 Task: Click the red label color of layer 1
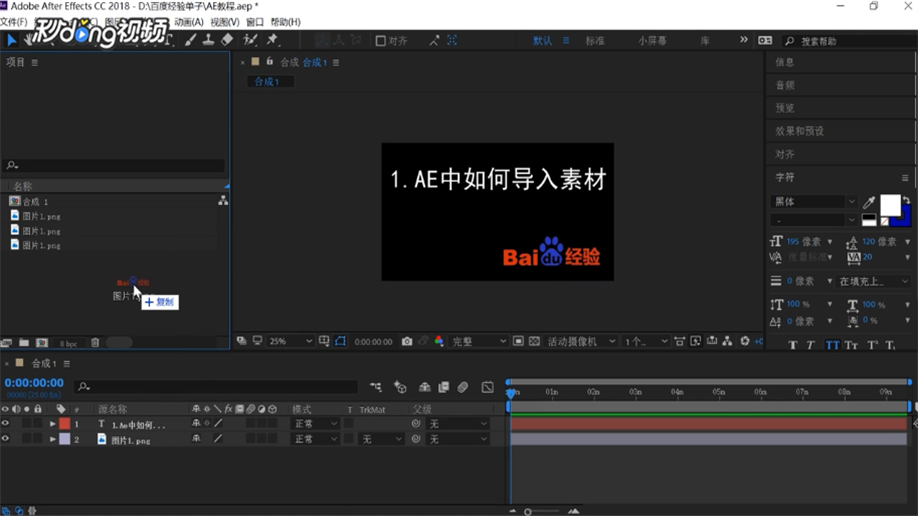tap(64, 423)
